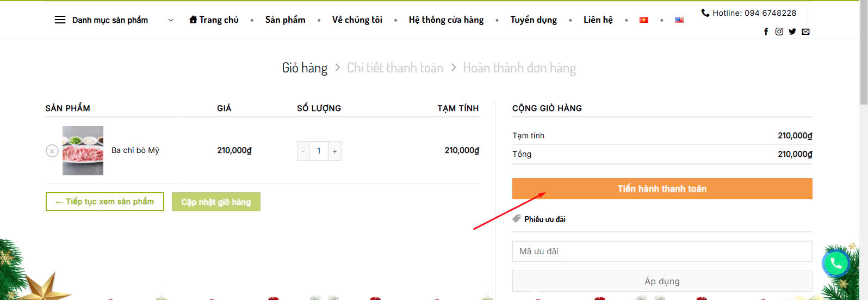Click the Twitter bird icon

792,32
